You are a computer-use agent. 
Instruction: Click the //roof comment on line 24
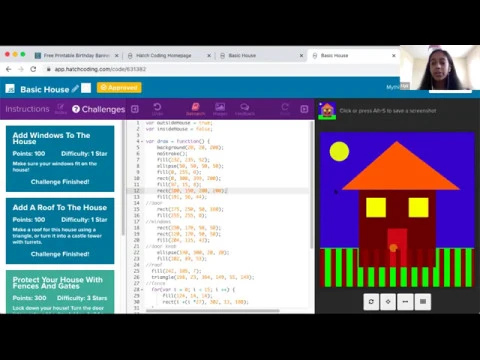pos(154,265)
